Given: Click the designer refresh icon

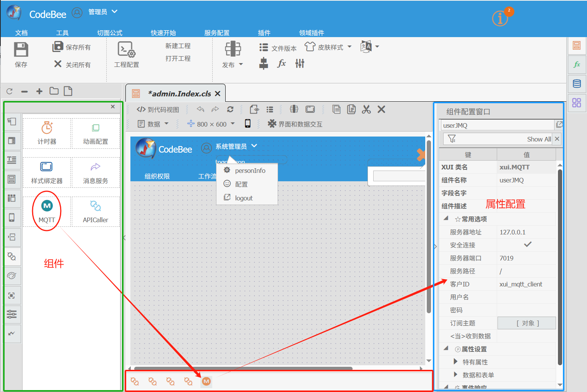Looking at the screenshot, I should pyautogui.click(x=230, y=109).
